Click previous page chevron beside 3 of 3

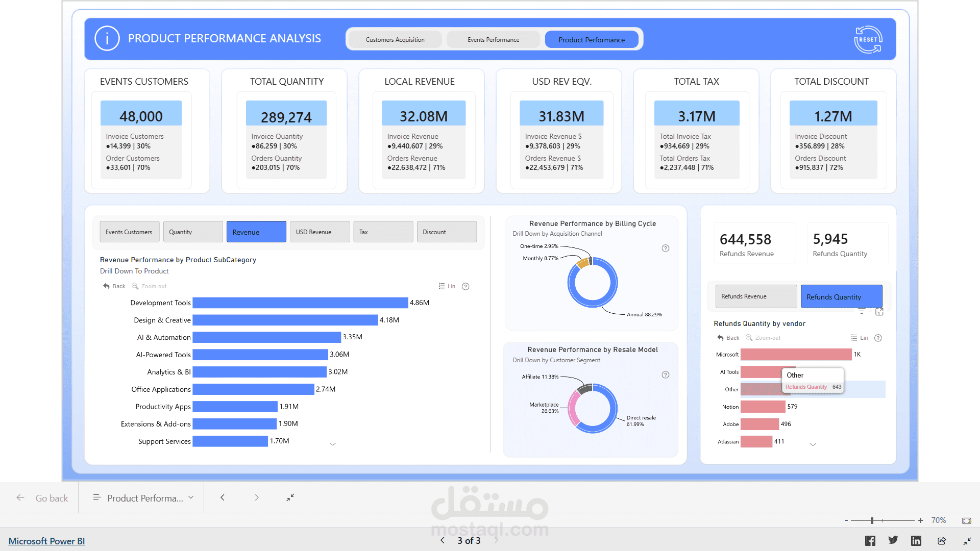pyautogui.click(x=443, y=540)
